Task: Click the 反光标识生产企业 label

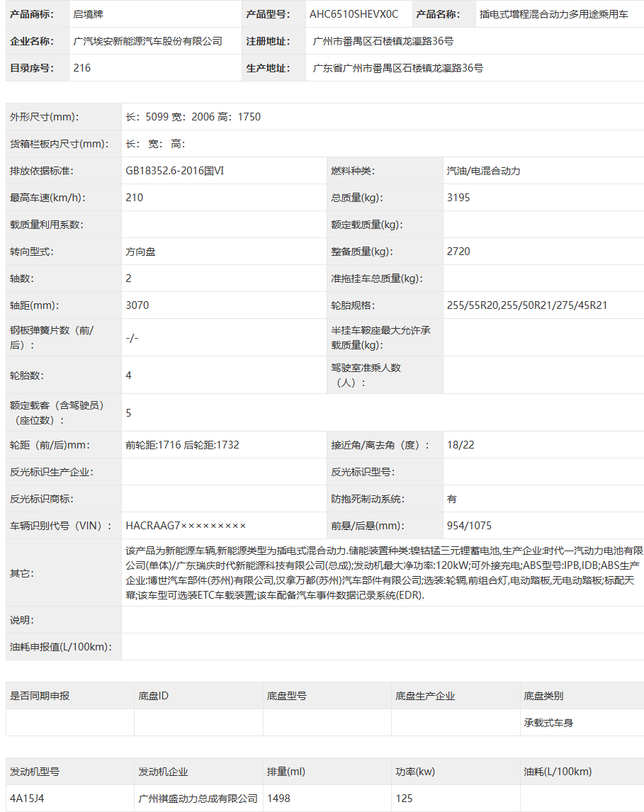Action: coord(51,472)
